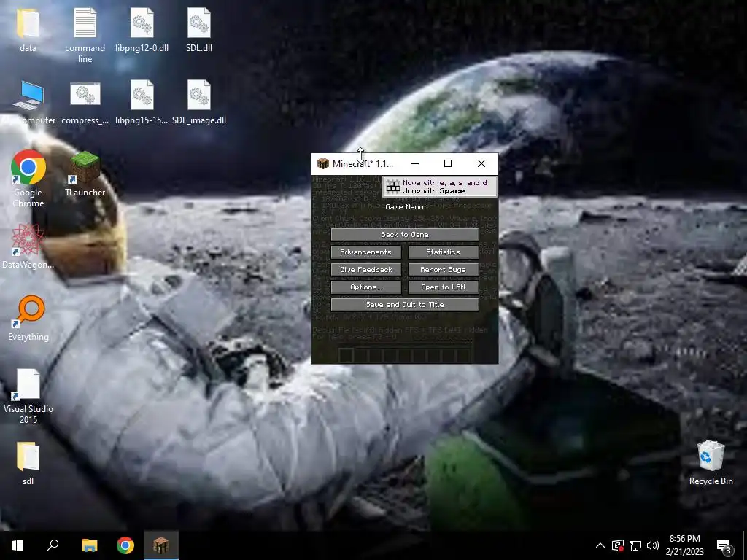
Task: Open Minecraft Options menu
Action: (x=366, y=287)
